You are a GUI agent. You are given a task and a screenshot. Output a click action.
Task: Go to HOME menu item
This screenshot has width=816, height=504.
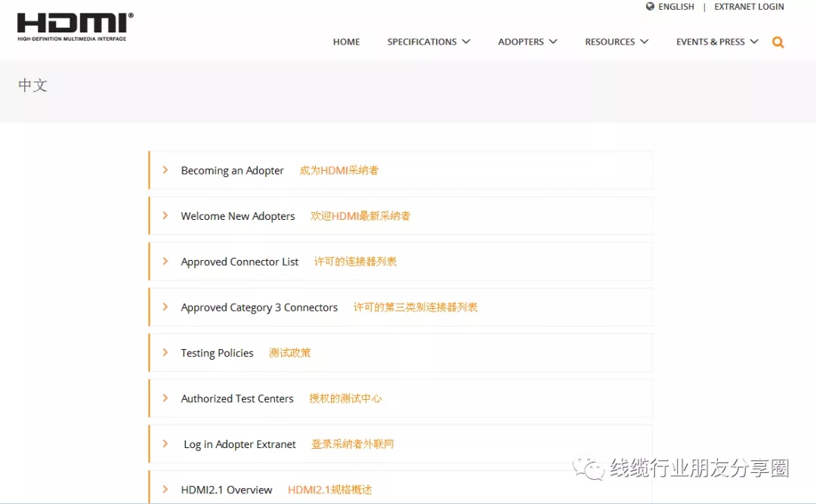(347, 42)
